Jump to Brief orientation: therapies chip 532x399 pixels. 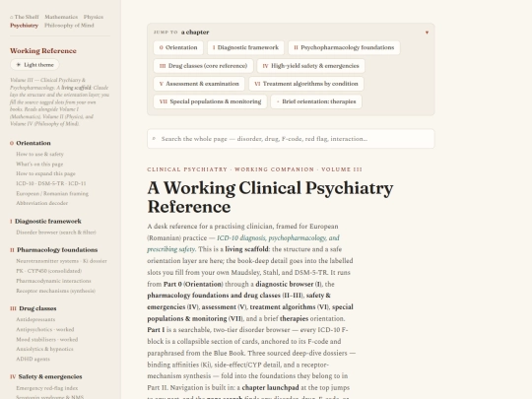[316, 101]
